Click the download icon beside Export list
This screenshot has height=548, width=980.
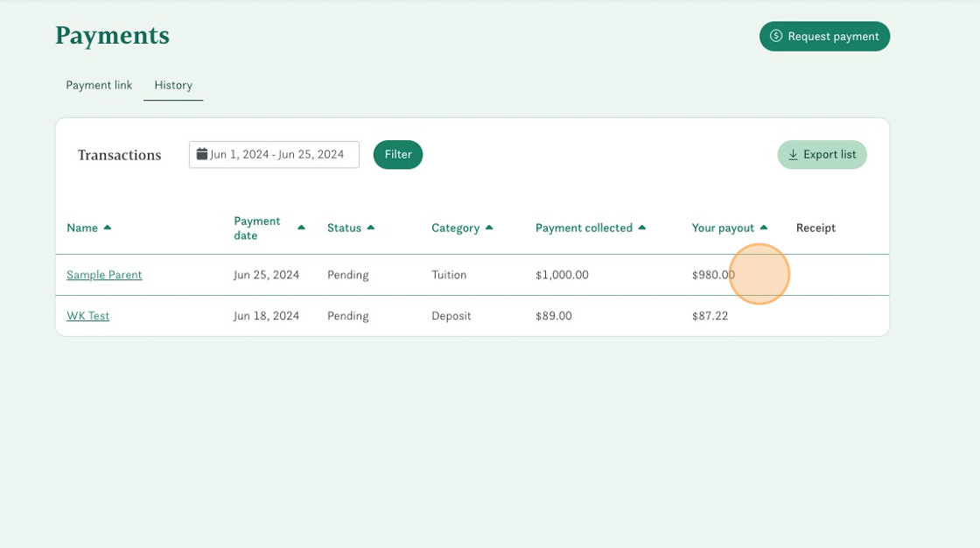[793, 154]
